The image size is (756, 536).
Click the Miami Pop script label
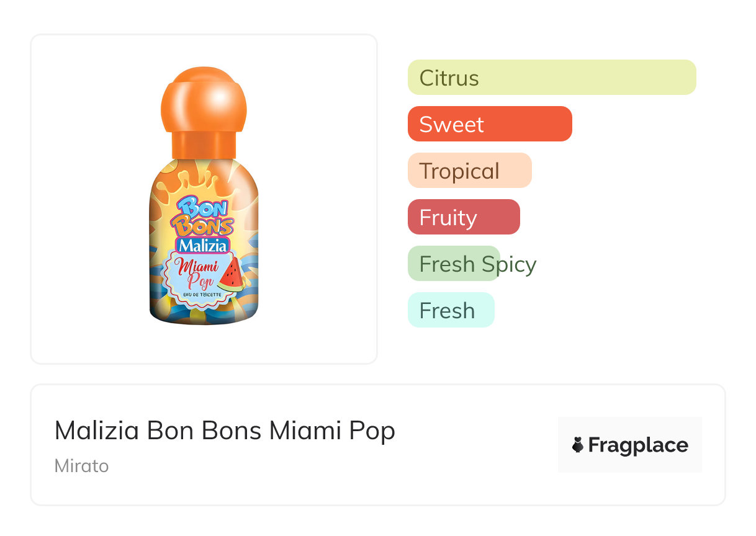pyautogui.click(x=197, y=273)
